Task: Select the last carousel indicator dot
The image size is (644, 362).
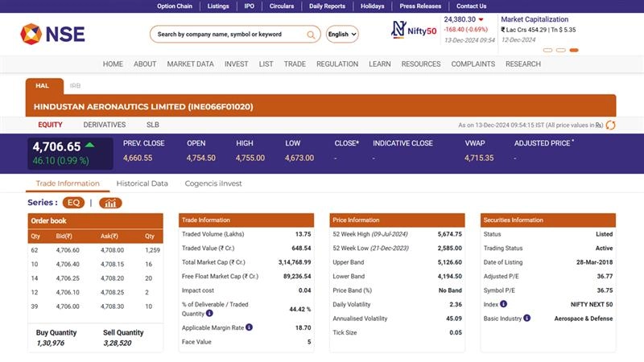Action: [x=573, y=50]
